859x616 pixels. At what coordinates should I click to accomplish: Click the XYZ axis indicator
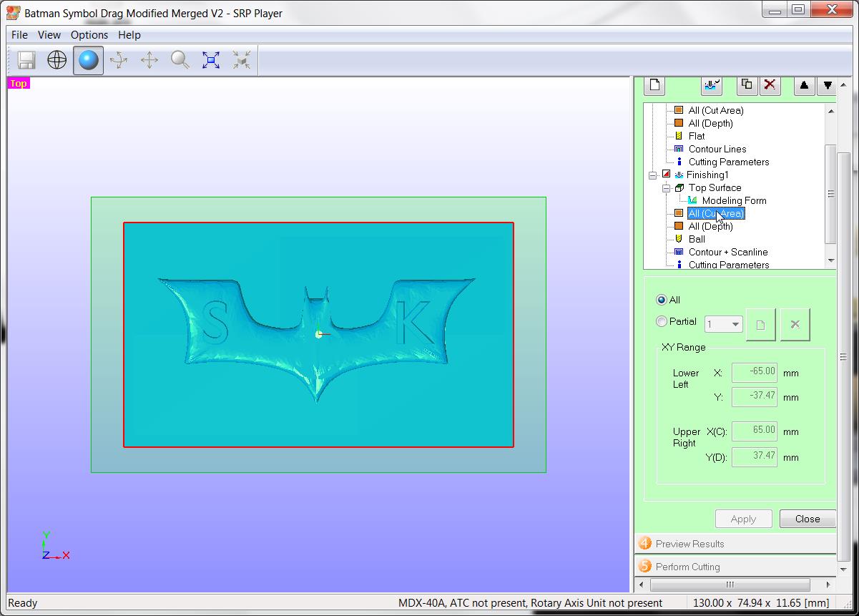[54, 547]
